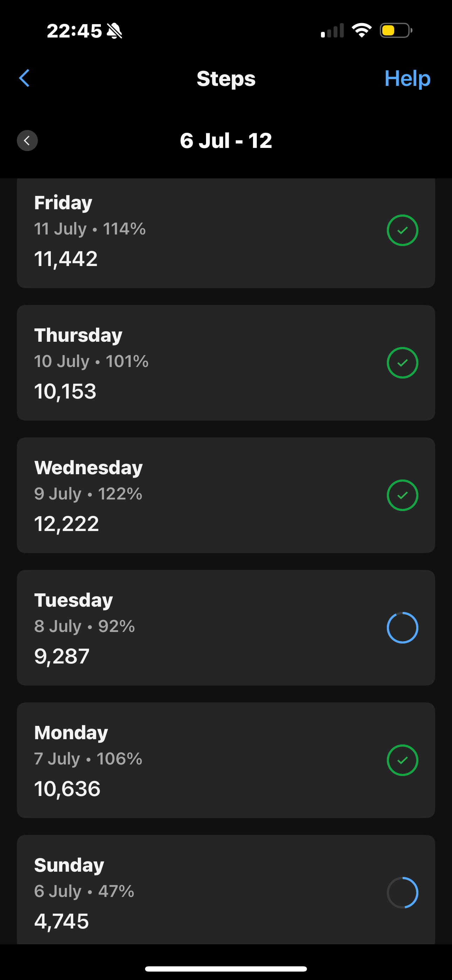Screen dimensions: 452x980
Task: Tap the Steps page title
Action: [x=226, y=79]
